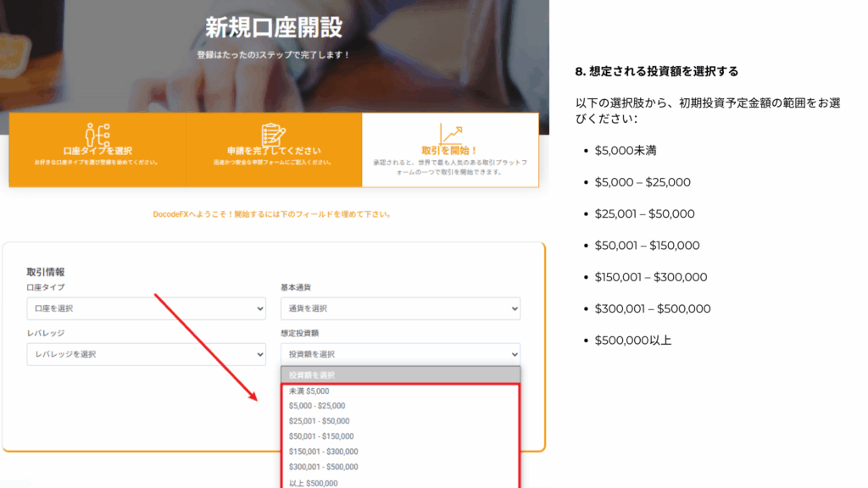Open the 口座を選択 account type dropdown
This screenshot has width=868, height=488.
(146, 308)
